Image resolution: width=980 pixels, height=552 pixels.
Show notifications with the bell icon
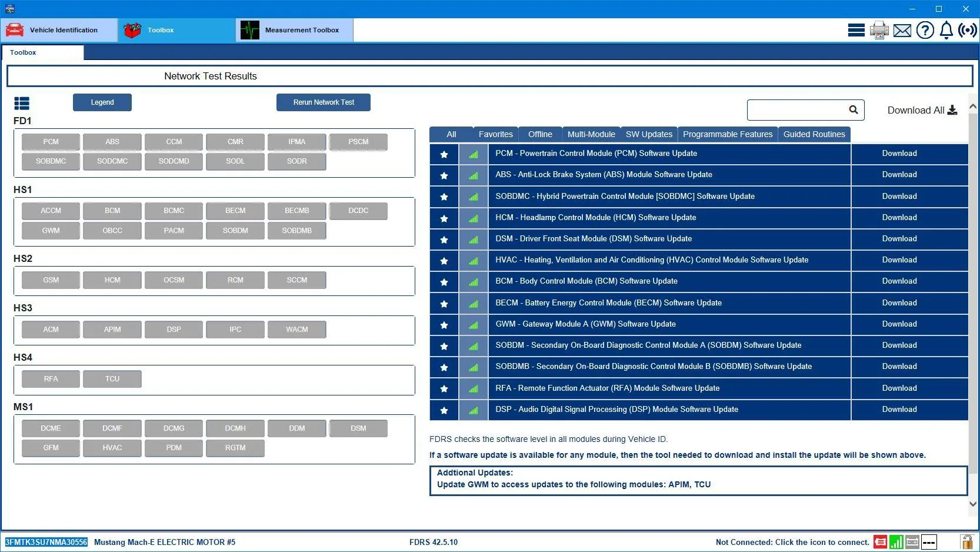click(946, 30)
